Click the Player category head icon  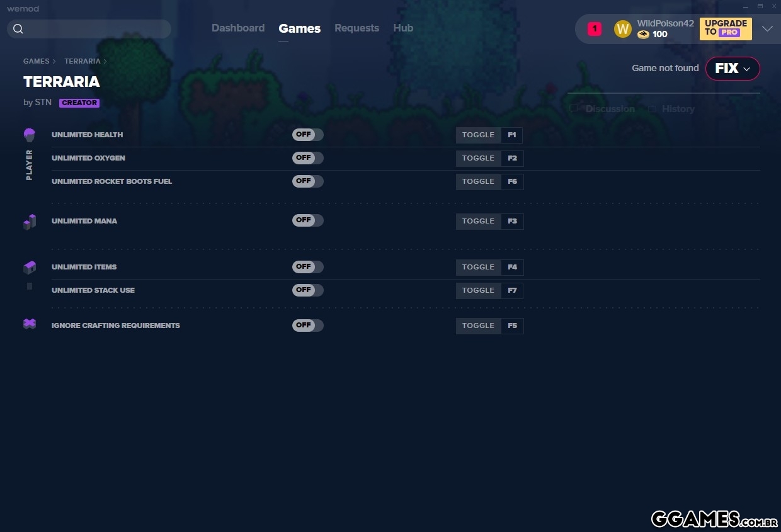30,135
